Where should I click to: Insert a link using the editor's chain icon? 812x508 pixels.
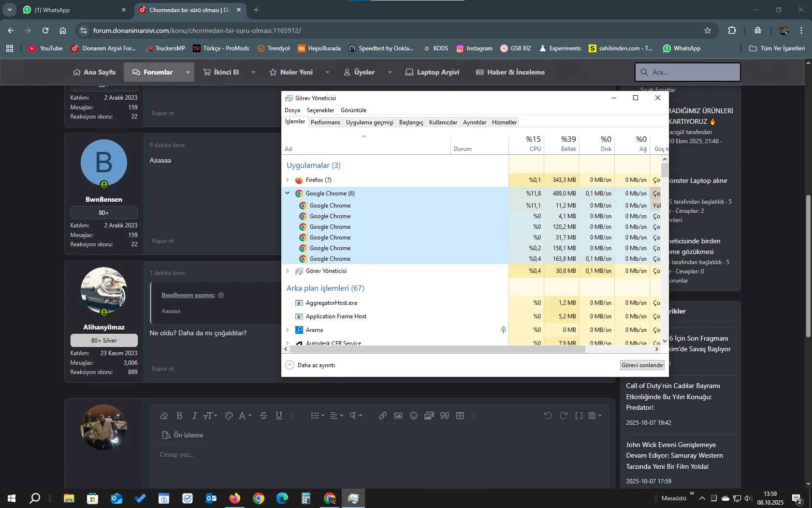382,416
